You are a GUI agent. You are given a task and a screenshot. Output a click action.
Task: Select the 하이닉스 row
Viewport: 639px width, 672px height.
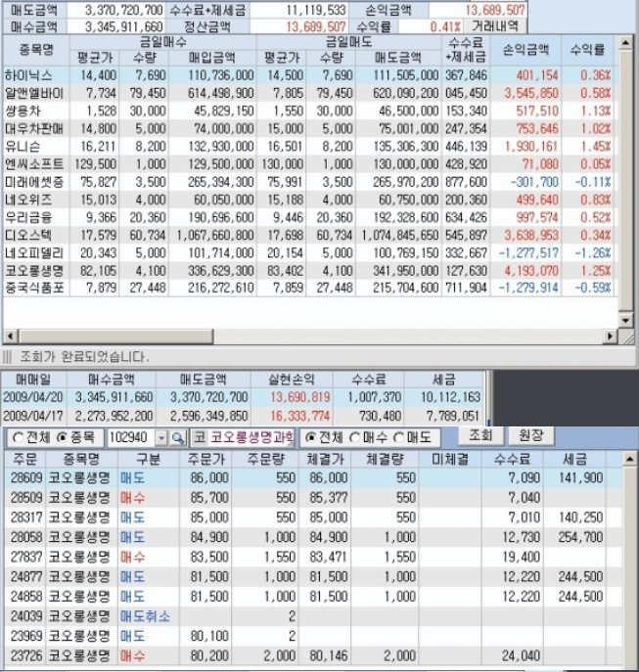pyautogui.click(x=309, y=75)
